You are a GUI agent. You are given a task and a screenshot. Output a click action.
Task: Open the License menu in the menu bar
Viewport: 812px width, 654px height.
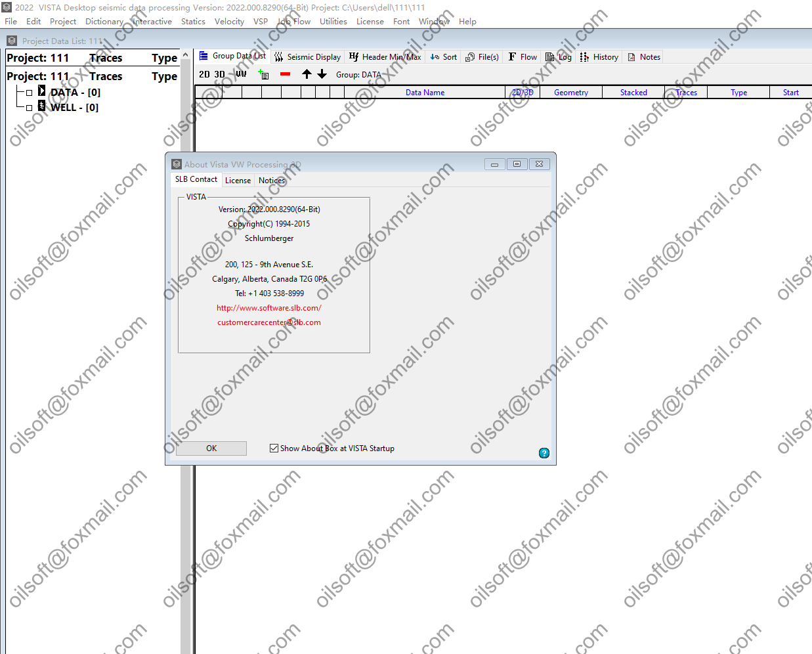click(370, 22)
